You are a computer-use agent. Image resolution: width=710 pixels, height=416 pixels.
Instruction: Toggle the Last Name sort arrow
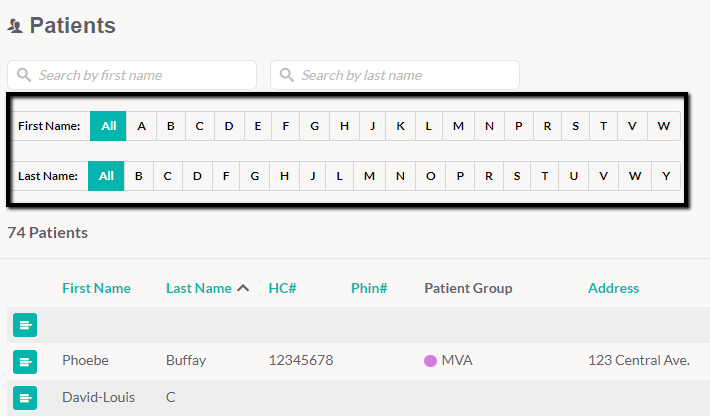pos(243,288)
